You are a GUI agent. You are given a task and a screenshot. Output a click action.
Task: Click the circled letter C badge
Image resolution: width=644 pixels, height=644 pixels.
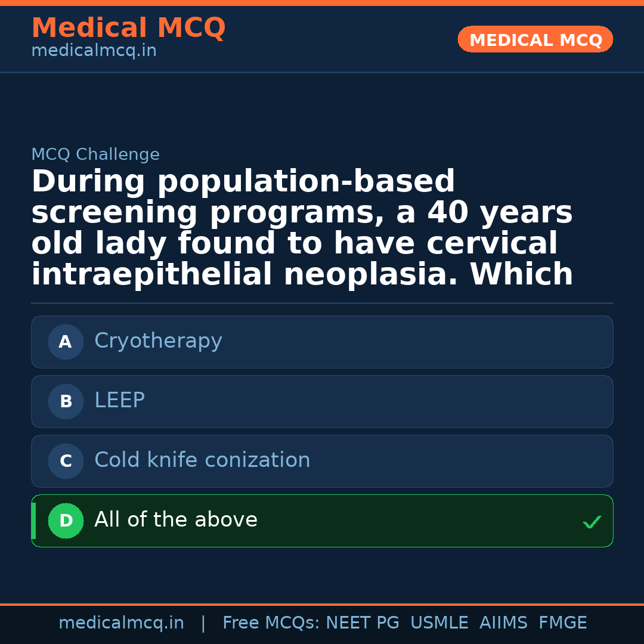[x=66, y=461]
